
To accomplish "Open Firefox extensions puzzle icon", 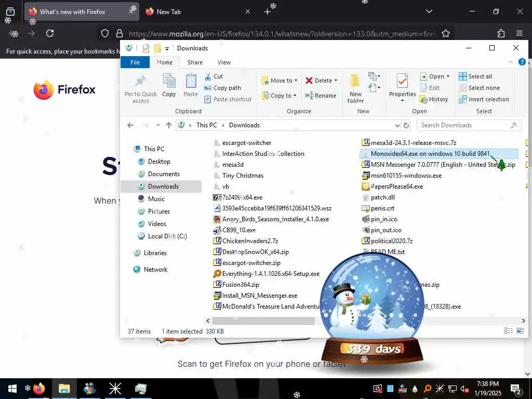I will (501, 33).
